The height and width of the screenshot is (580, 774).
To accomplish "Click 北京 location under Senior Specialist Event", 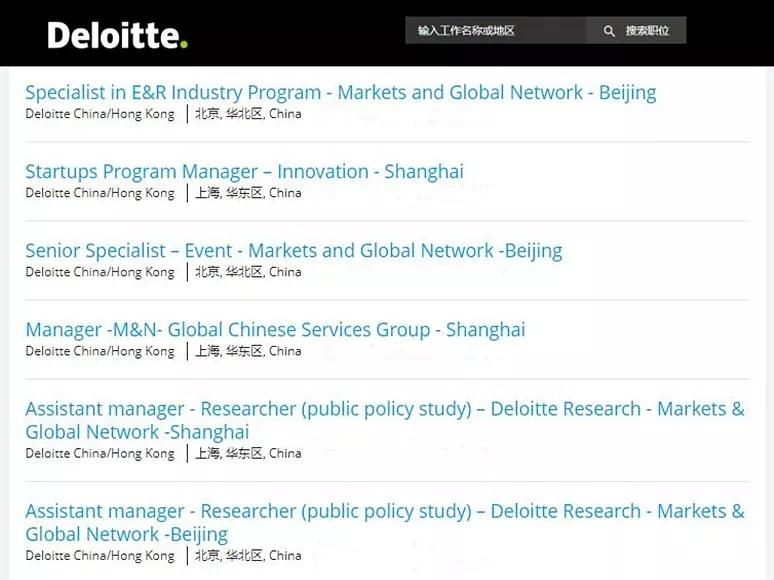I will pyautogui.click(x=207, y=272).
